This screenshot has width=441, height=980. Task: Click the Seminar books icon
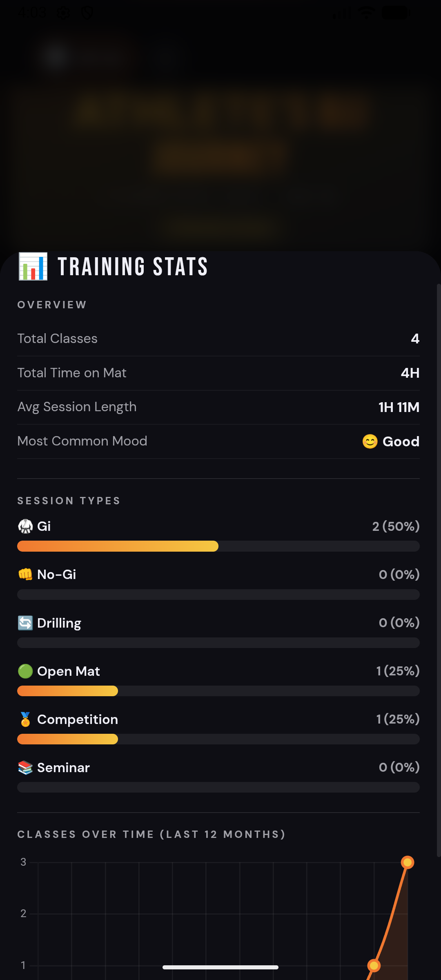click(x=25, y=767)
